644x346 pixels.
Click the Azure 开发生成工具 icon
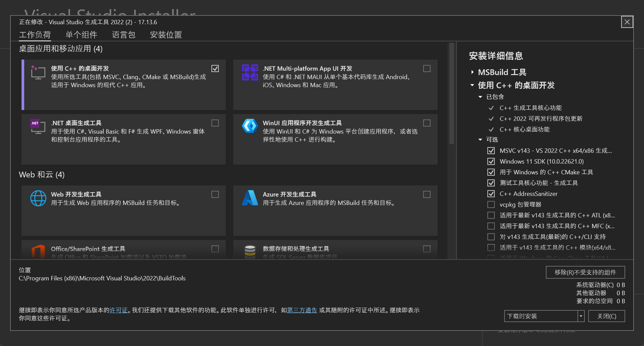click(250, 198)
